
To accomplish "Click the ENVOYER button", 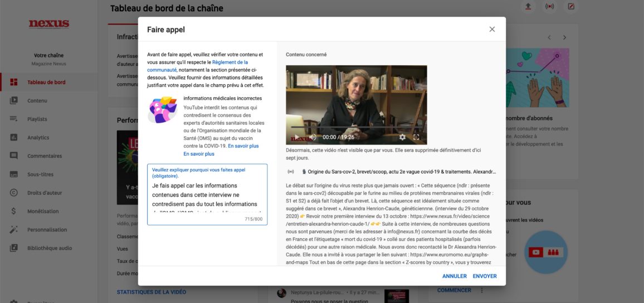I will (x=485, y=276).
